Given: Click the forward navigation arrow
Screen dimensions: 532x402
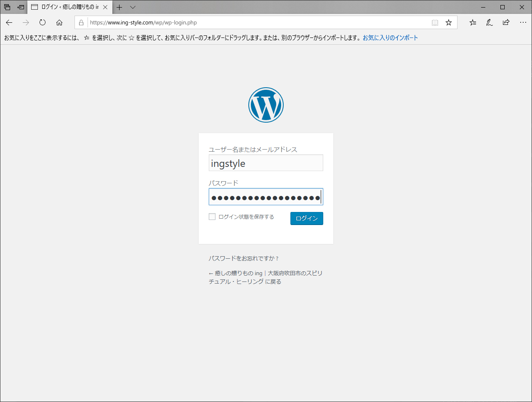Looking at the screenshot, I should click(26, 23).
